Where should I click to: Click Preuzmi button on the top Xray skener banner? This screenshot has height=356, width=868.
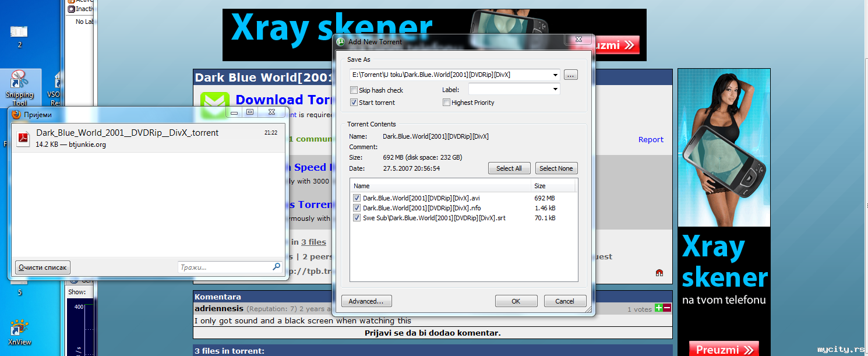pyautogui.click(x=615, y=45)
